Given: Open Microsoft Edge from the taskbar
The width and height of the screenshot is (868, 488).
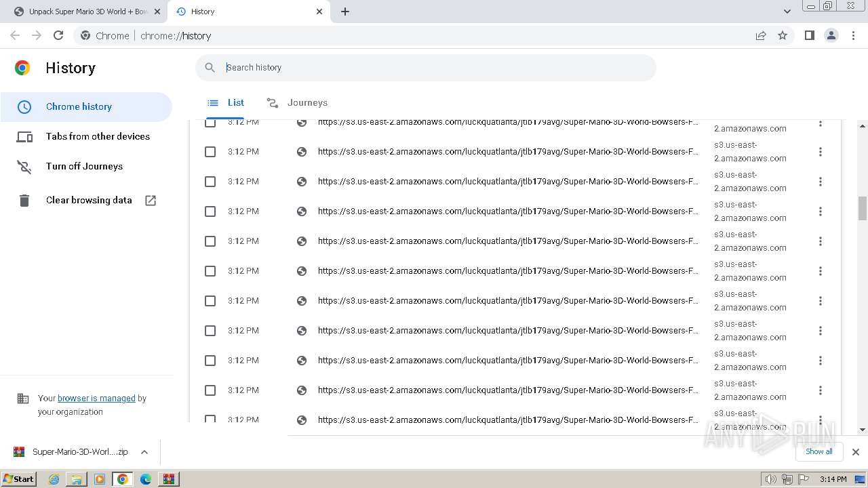Looking at the screenshot, I should pyautogui.click(x=146, y=479).
